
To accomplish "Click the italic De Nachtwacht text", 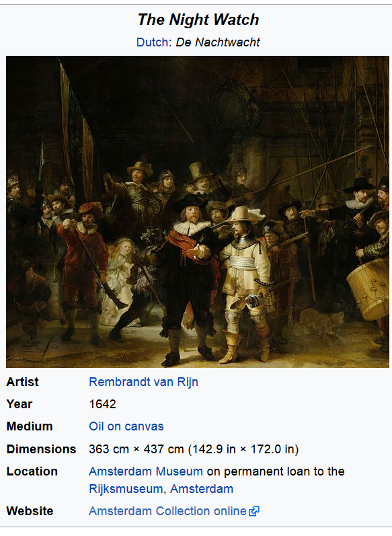I will 218,42.
